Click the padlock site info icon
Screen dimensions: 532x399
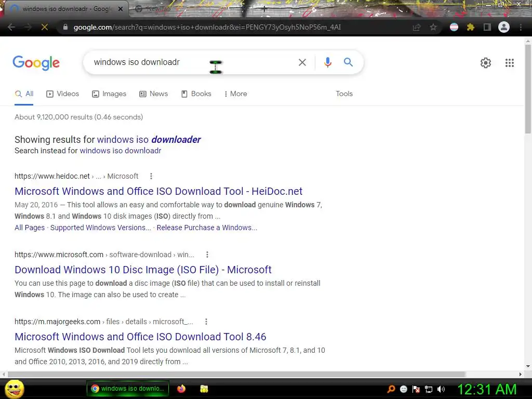(65, 27)
